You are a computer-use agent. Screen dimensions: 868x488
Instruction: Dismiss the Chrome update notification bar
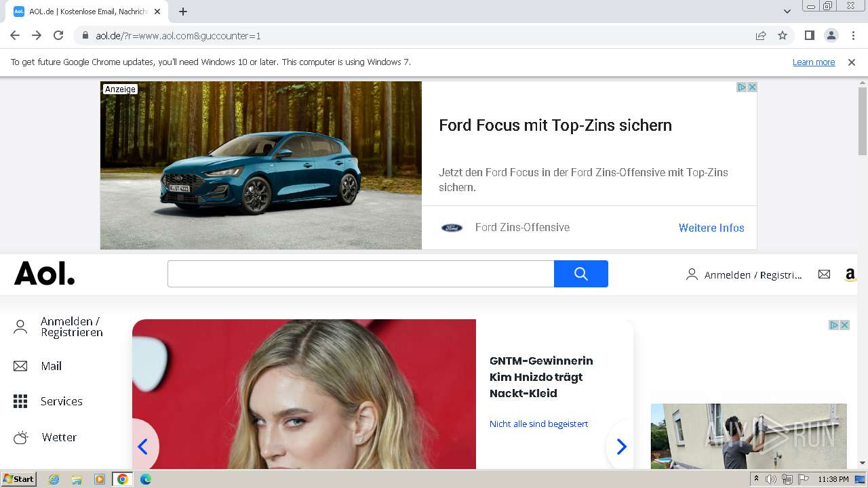852,62
